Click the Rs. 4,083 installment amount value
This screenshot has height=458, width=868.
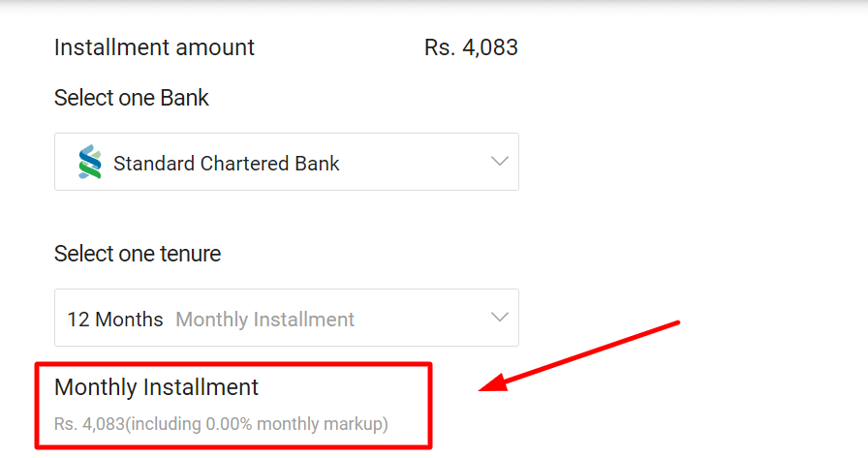[x=471, y=47]
